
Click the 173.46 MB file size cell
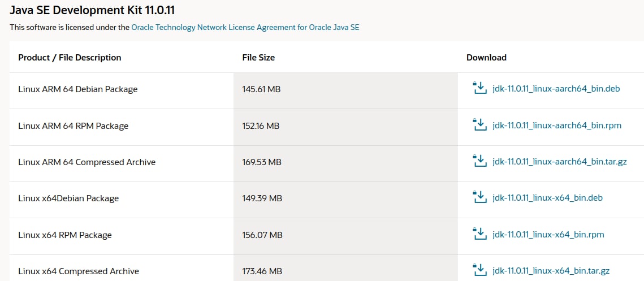[262, 271]
